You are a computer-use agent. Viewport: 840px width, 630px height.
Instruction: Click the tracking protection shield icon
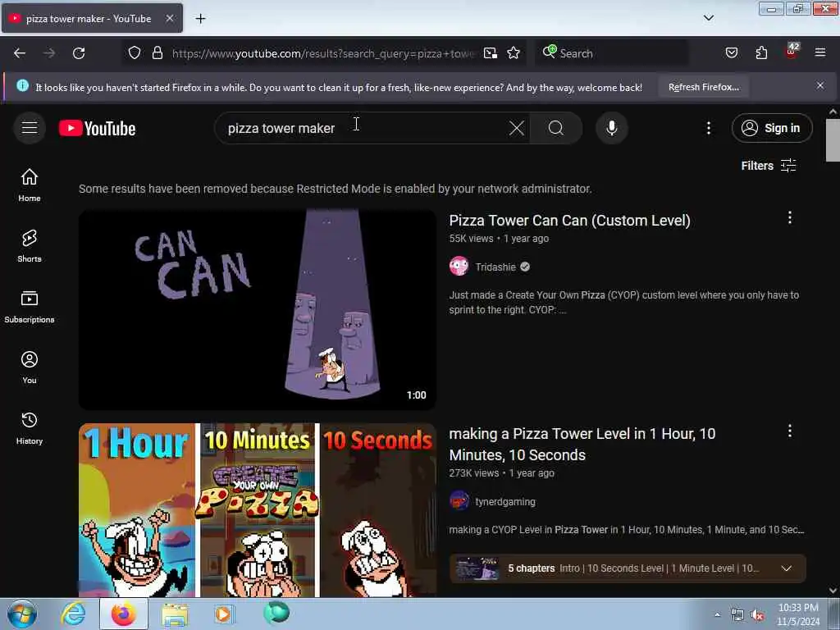click(x=135, y=53)
